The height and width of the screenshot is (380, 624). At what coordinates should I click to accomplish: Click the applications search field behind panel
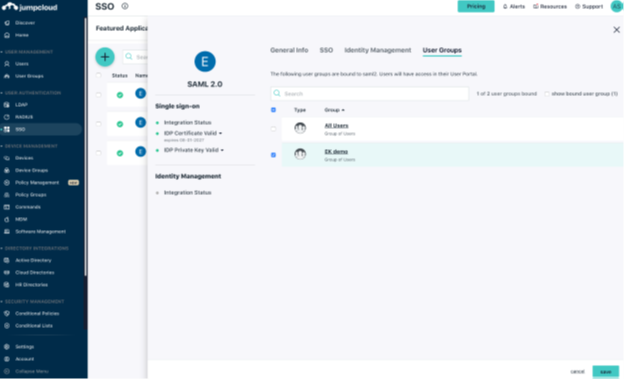tap(135, 57)
